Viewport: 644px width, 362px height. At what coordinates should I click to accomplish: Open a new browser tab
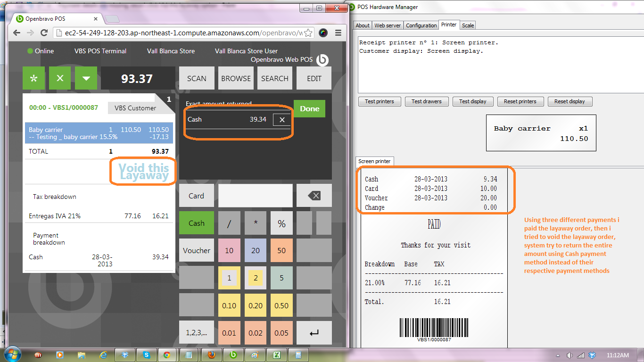(112, 19)
